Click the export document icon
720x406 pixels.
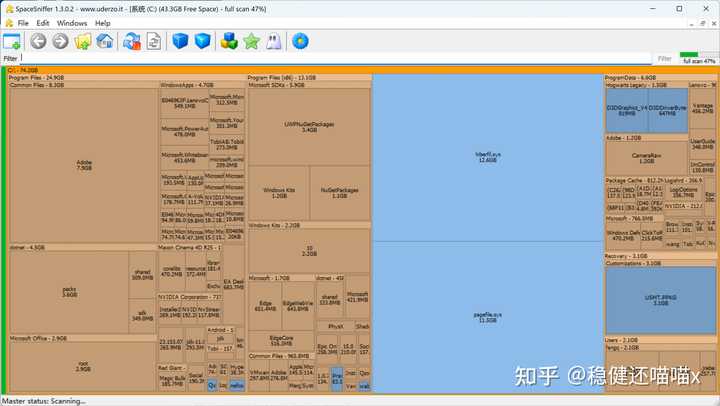153,41
